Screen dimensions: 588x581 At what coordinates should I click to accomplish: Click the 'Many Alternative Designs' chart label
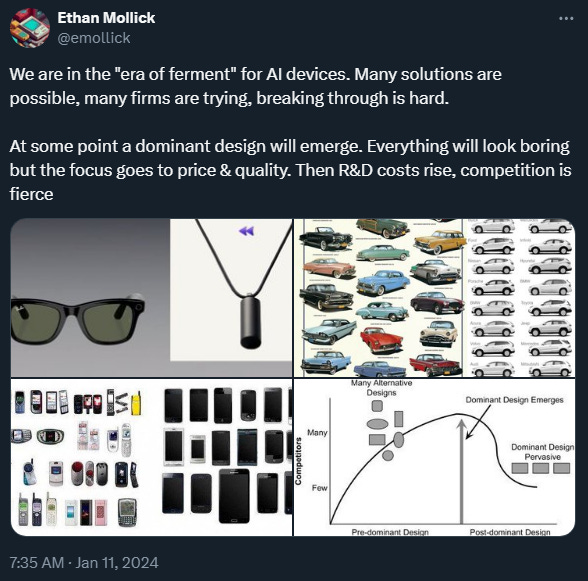pyautogui.click(x=381, y=387)
